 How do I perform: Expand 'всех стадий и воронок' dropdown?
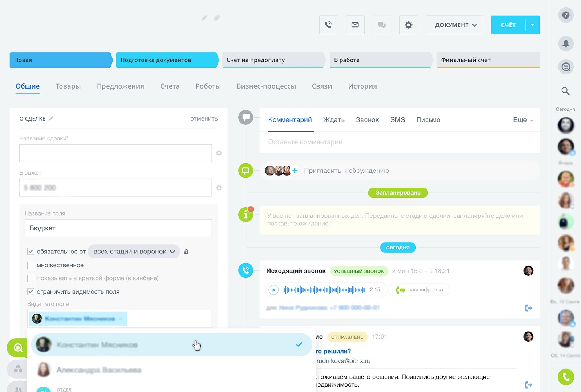134,252
